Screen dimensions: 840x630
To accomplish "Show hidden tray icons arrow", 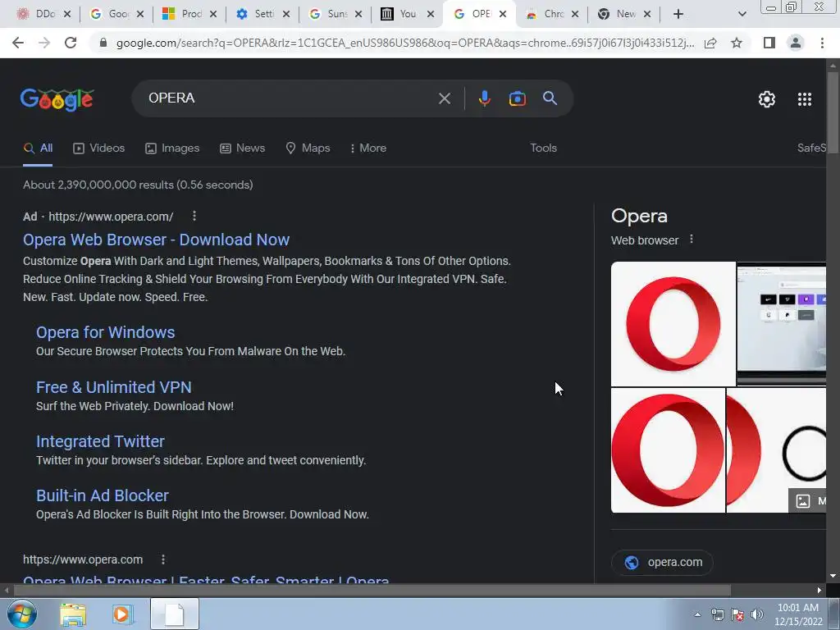I will (697, 614).
